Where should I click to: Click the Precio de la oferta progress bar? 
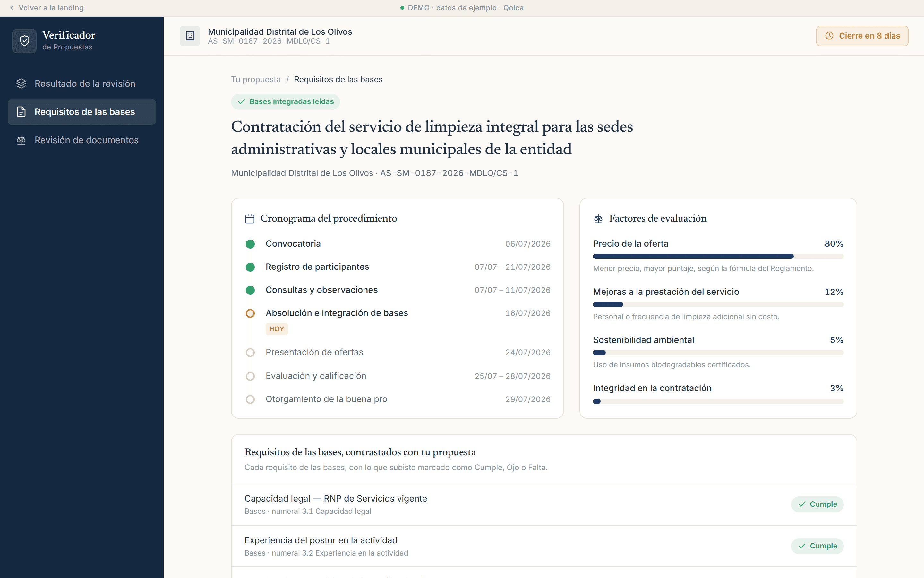pyautogui.click(x=718, y=257)
